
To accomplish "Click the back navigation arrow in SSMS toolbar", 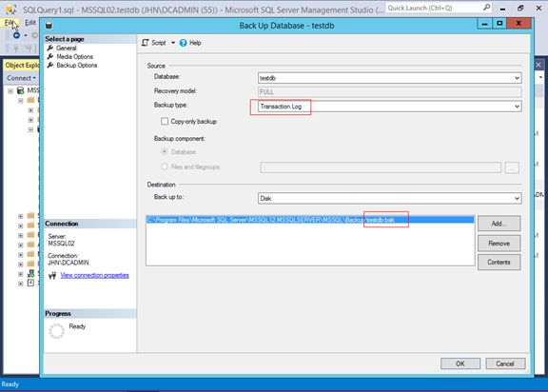I will (16, 35).
